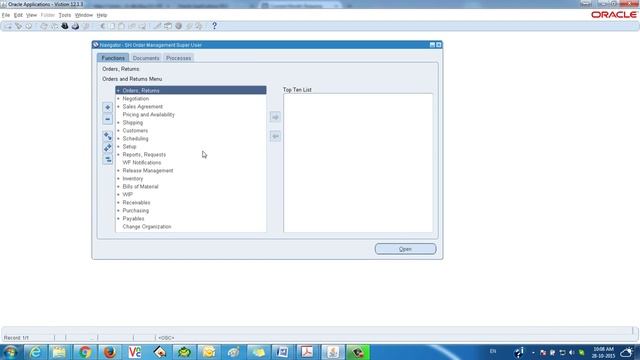This screenshot has height=360, width=640.
Task: Open the File menu
Action: point(6,15)
